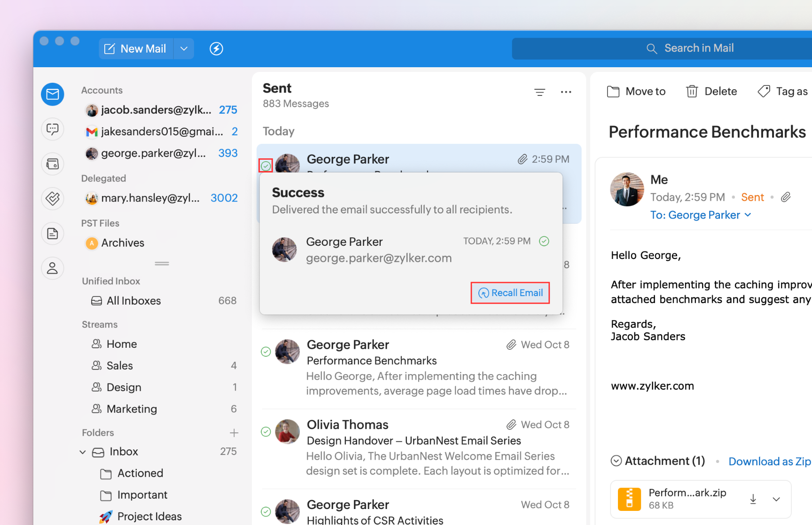Download the Perform...ark.zip attachment
This screenshot has width=812, height=525.
(x=753, y=499)
